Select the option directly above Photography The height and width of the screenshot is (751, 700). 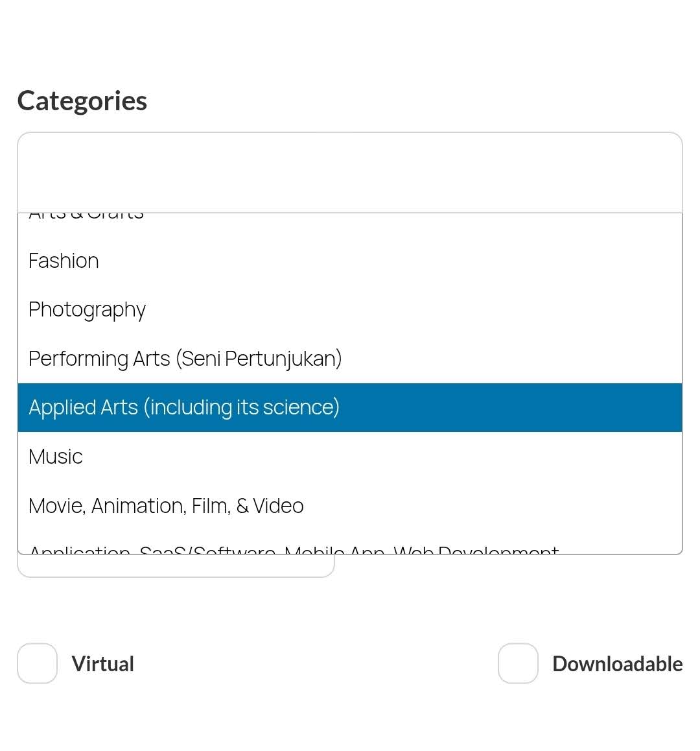click(x=64, y=261)
